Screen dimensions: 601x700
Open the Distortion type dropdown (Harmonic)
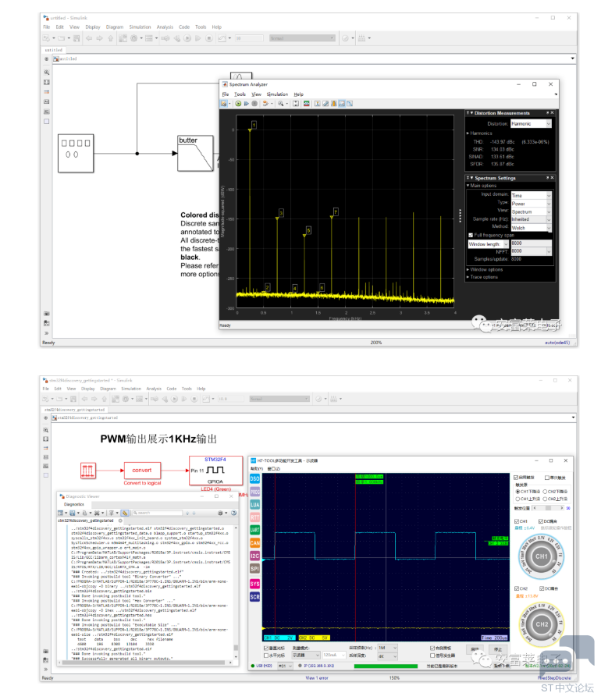[x=531, y=123]
